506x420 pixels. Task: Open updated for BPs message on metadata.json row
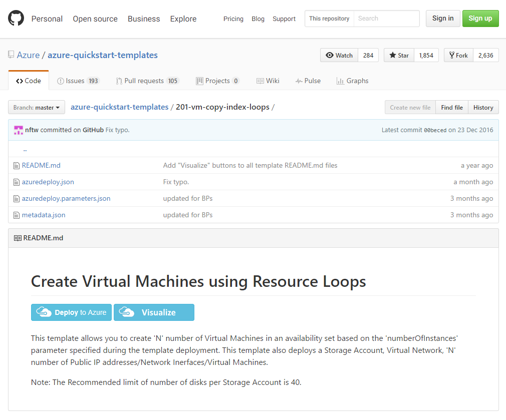pos(188,215)
